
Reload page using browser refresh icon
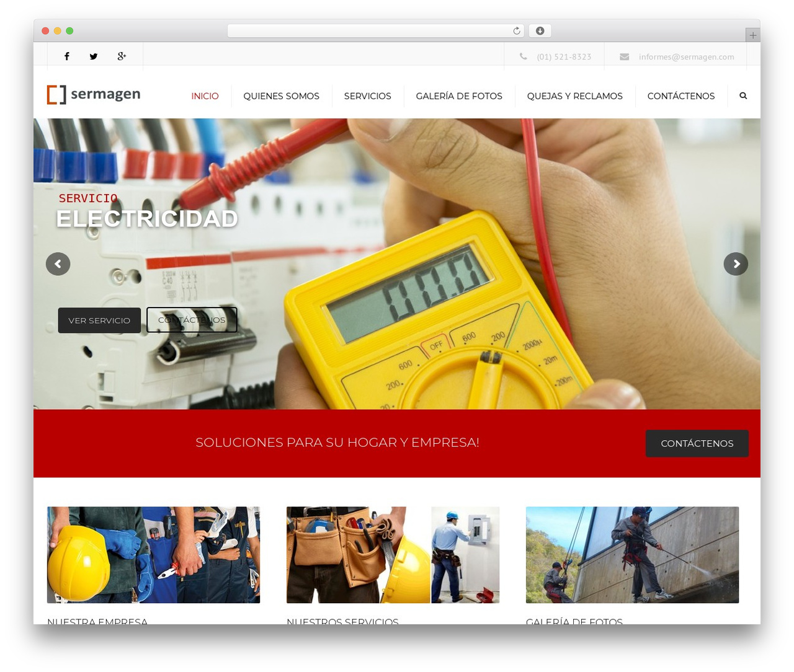click(x=517, y=31)
